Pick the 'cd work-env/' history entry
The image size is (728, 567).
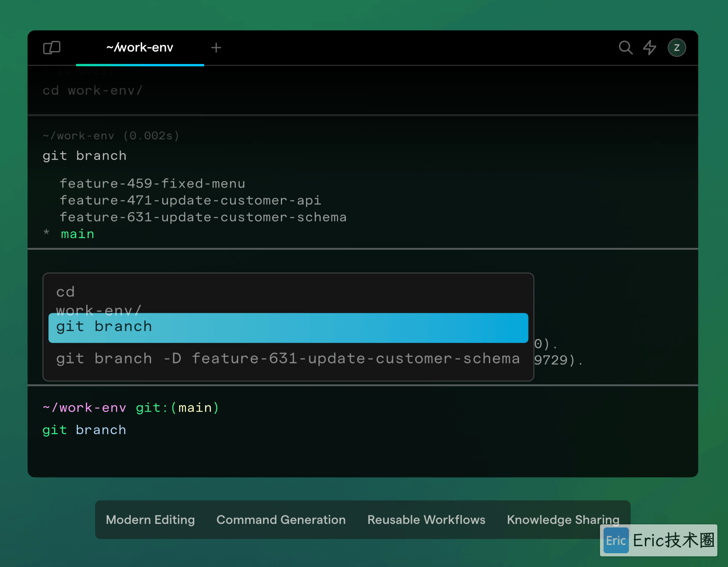[x=99, y=301]
